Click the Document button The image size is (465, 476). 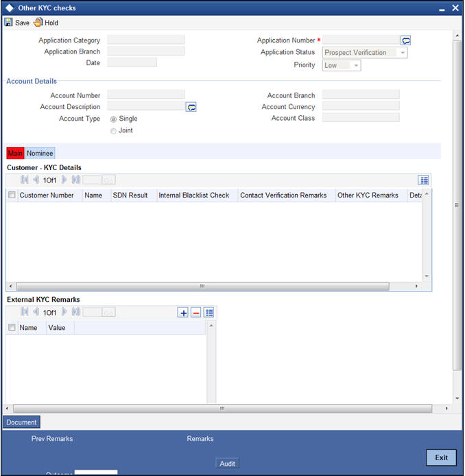pyautogui.click(x=21, y=422)
